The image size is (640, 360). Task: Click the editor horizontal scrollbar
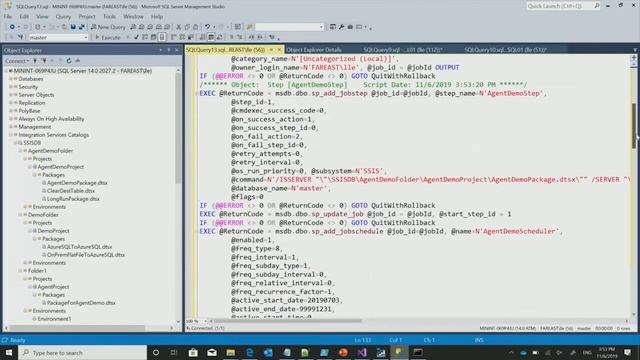click(288, 321)
